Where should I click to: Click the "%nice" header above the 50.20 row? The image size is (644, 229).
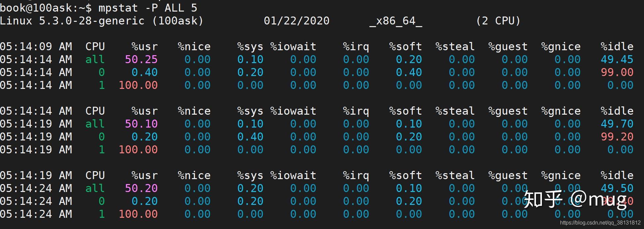click(194, 175)
